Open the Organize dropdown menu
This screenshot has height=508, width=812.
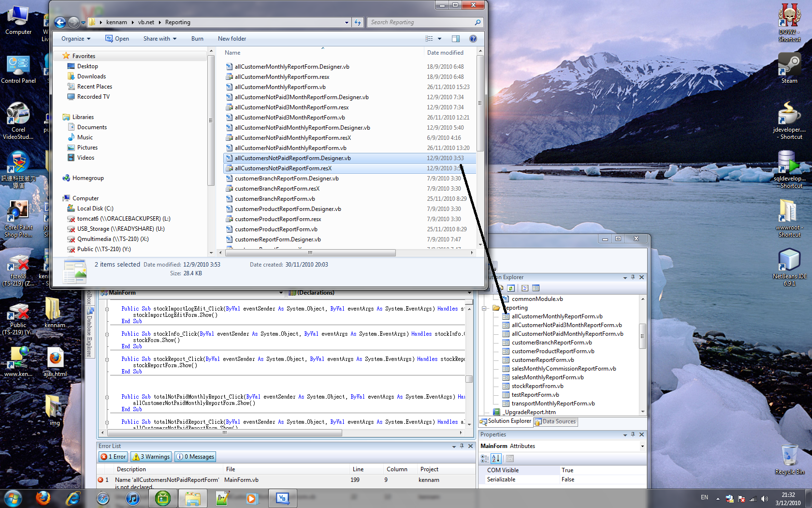tap(75, 38)
